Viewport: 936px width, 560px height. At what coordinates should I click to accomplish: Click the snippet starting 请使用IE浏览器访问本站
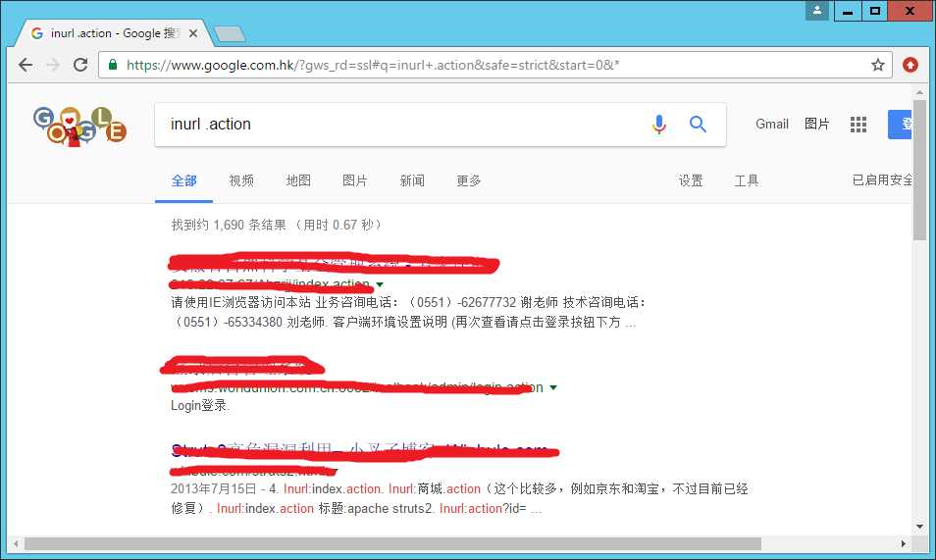pos(408,312)
